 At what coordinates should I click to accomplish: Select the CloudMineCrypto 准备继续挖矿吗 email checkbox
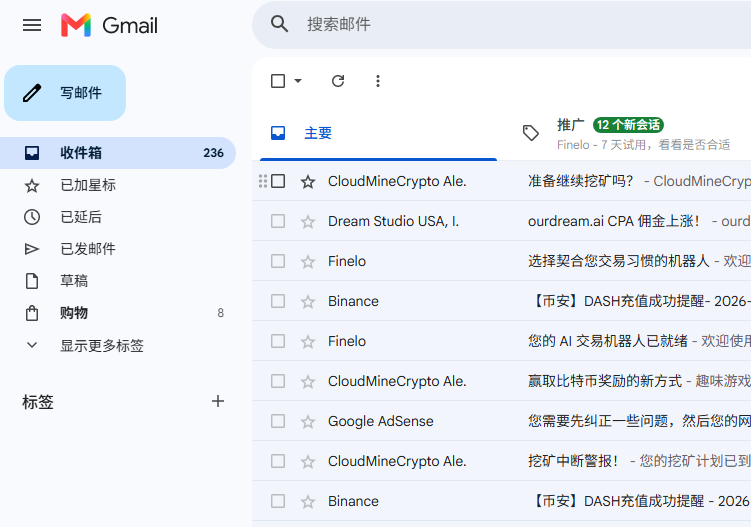pyautogui.click(x=278, y=181)
